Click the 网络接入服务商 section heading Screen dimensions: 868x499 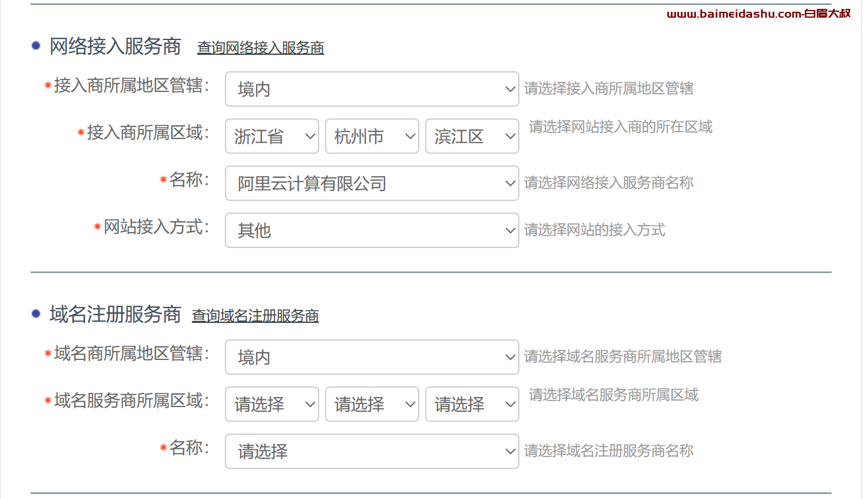click(115, 46)
